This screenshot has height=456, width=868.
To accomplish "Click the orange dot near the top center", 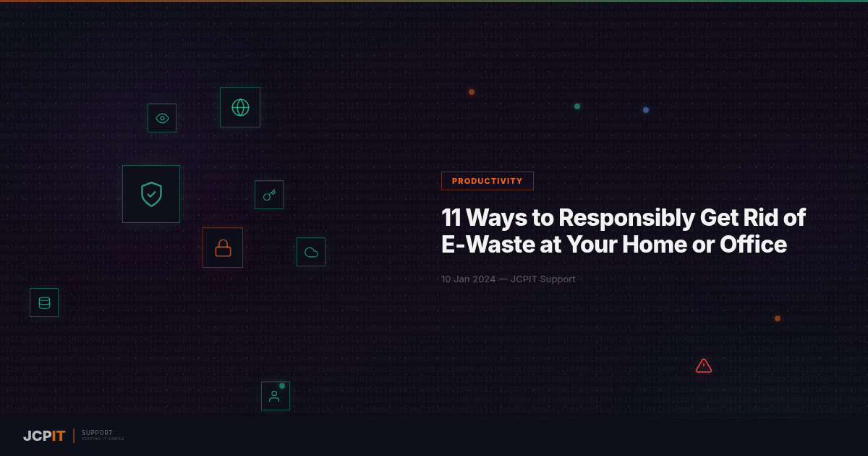I will (x=471, y=92).
